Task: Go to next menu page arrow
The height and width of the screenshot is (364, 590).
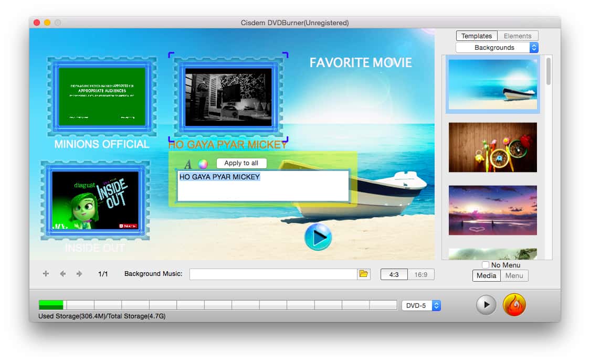Action: [x=79, y=274]
